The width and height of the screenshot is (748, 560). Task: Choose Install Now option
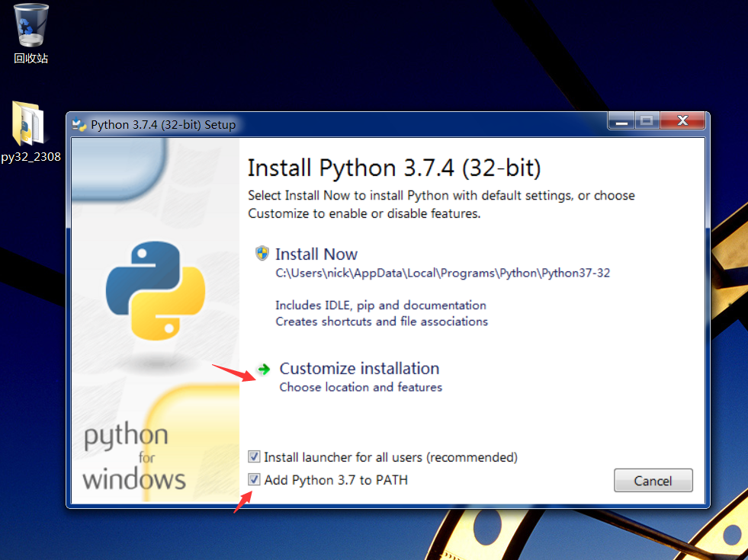(316, 254)
